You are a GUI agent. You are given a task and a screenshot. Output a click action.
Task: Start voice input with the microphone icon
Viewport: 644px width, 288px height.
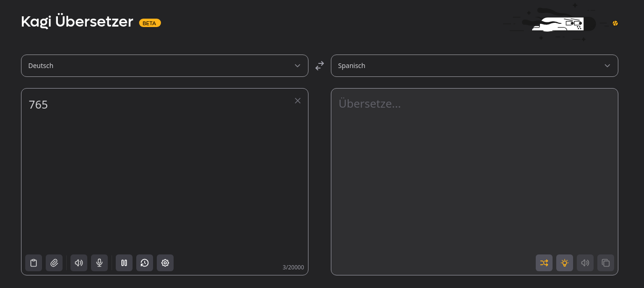(99, 263)
